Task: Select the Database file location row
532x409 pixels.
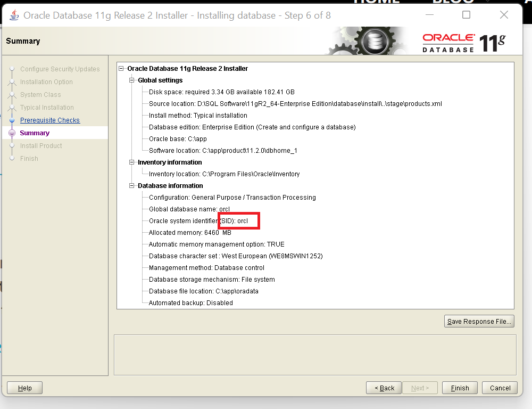Action: 204,291
